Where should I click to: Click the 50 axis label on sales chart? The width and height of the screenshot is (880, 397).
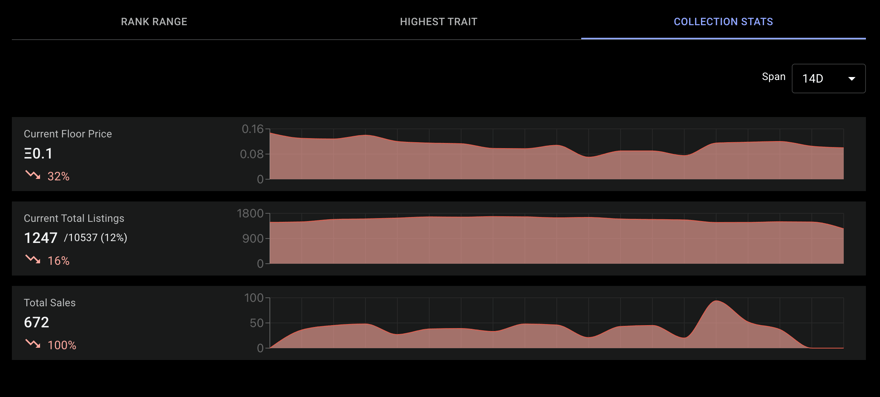click(257, 323)
